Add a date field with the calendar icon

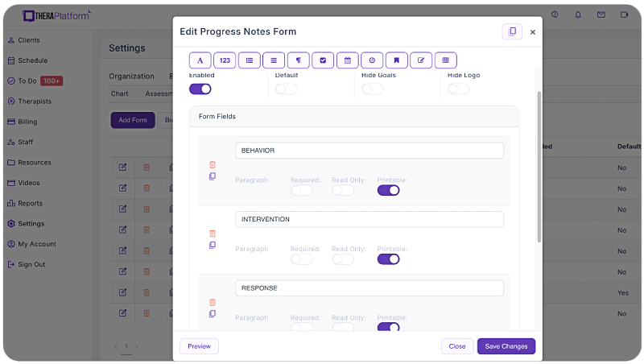pyautogui.click(x=348, y=60)
